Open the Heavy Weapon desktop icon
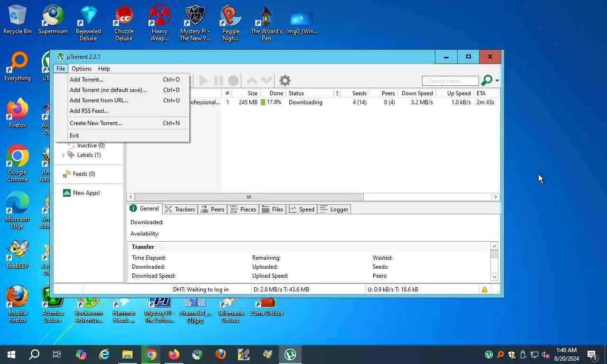The height and width of the screenshot is (364, 607). [159, 23]
